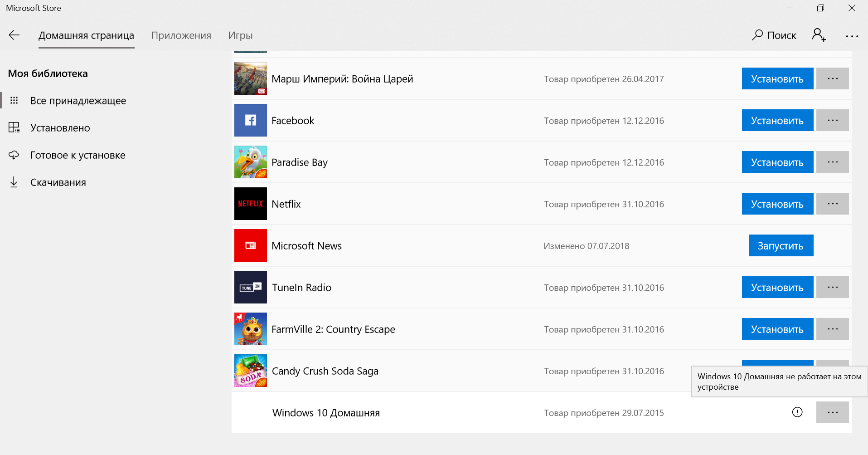Click the Изменено 07.07.2018 date text
Screen dimensions: 868x455
(x=587, y=246)
